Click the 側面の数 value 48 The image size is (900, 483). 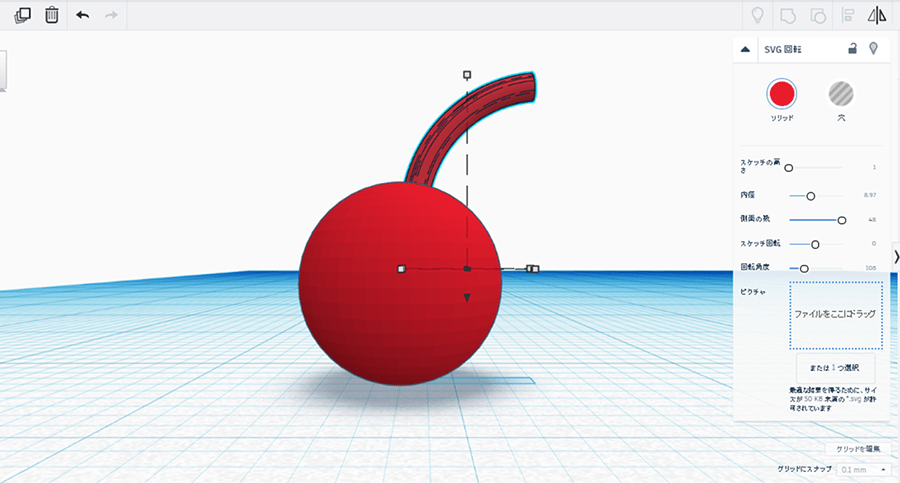coord(872,219)
